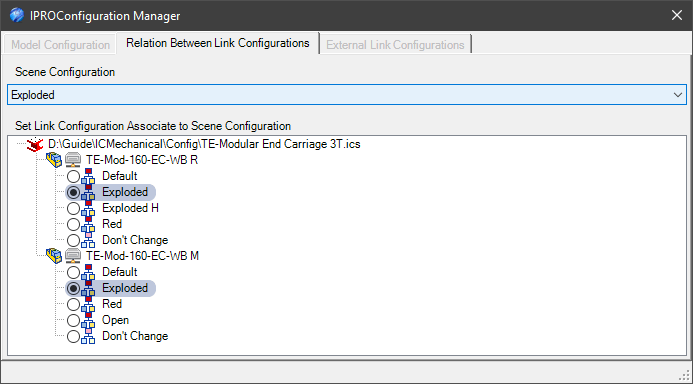Click the assembly icon beside TE-Mod-160-EC-WB R

[x=54, y=160]
